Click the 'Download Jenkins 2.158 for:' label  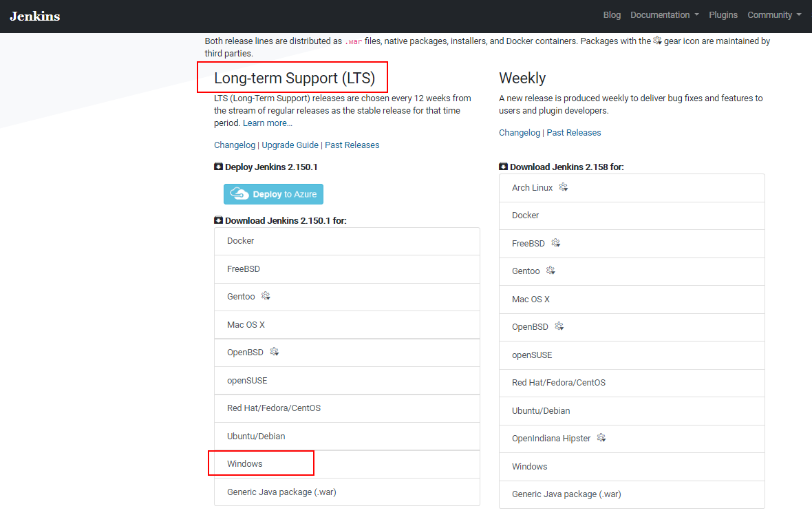[x=566, y=167]
